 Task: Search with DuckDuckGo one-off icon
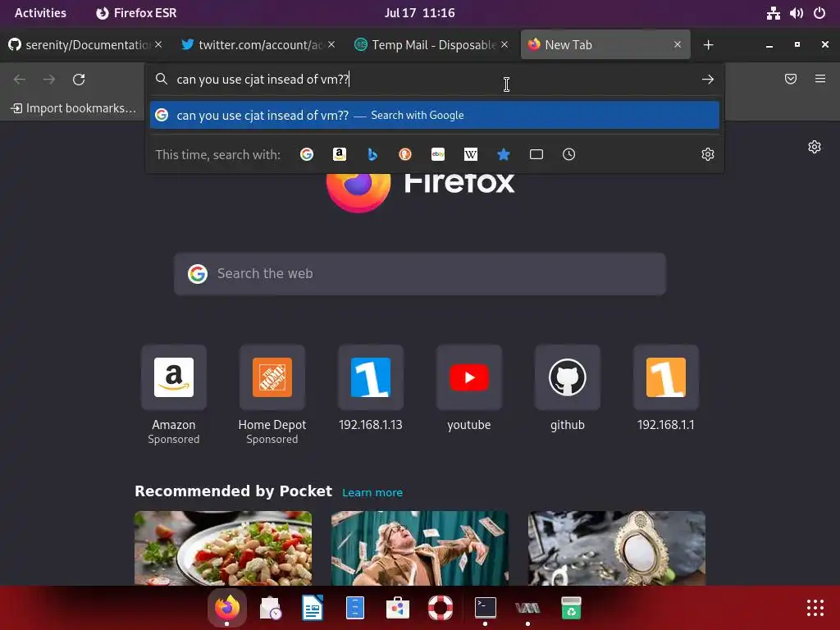click(x=405, y=154)
